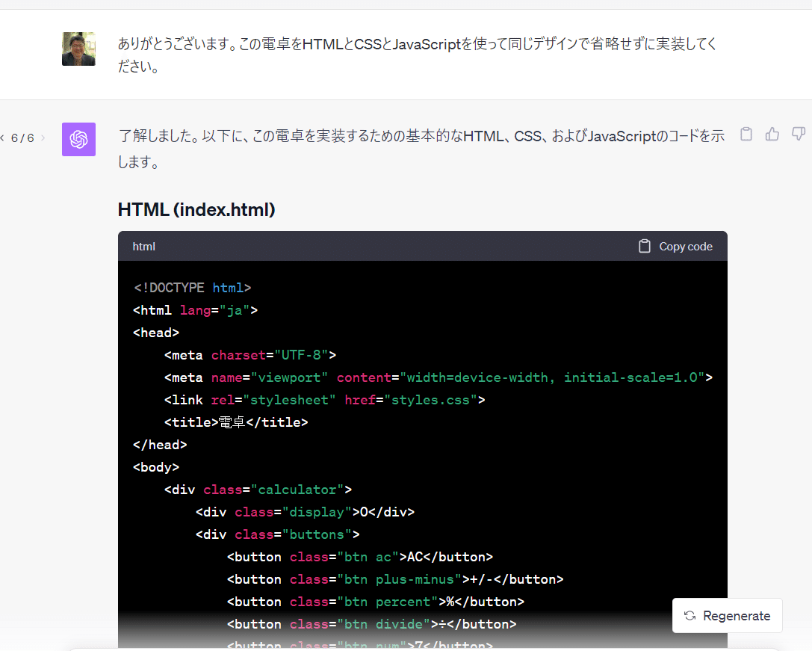Click the assistant reply starting 了解しました

(x=421, y=149)
